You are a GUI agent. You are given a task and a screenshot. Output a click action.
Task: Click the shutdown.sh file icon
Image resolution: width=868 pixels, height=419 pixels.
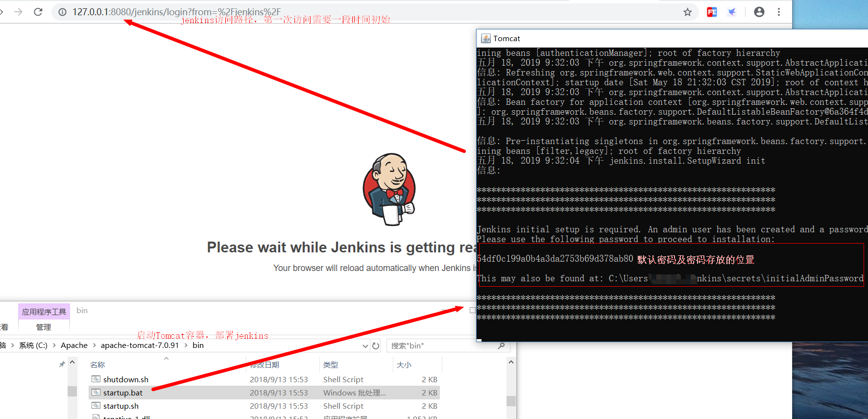pos(96,379)
